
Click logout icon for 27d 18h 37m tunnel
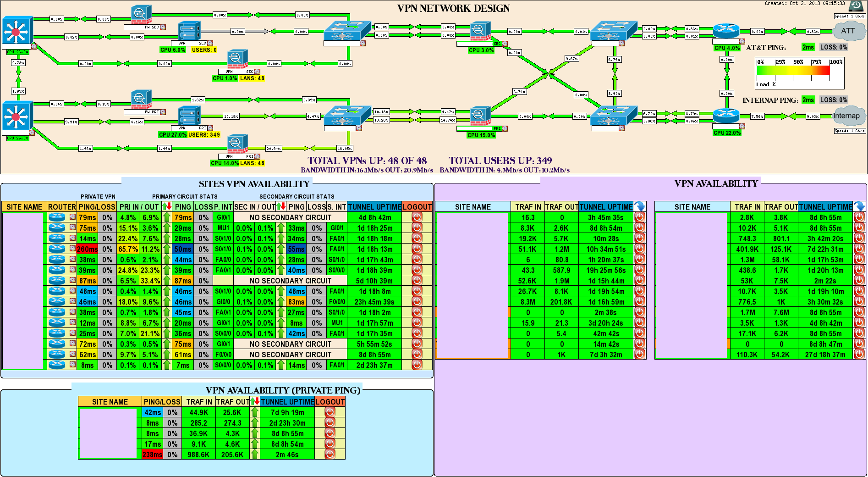pos(859,354)
